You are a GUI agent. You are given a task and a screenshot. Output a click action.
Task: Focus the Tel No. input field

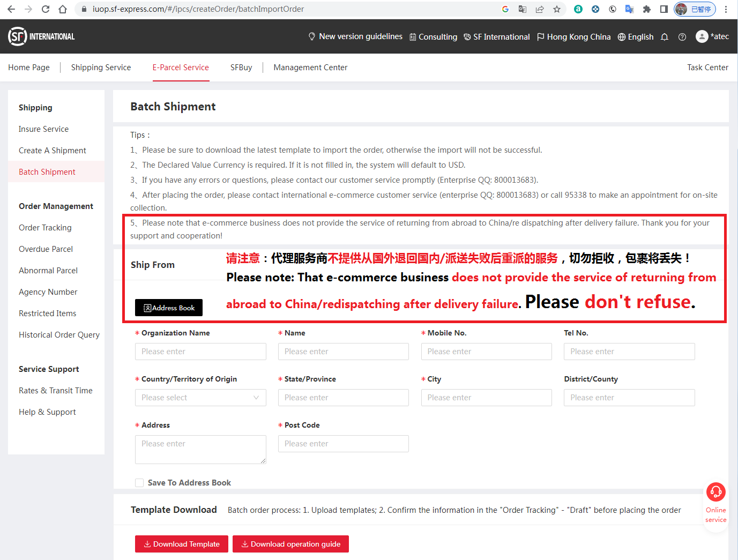click(x=629, y=352)
